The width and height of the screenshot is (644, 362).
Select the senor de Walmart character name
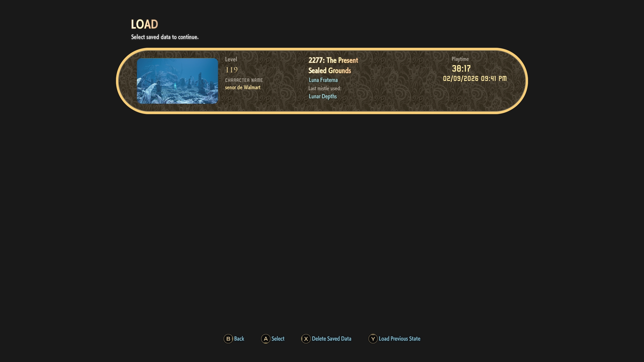[243, 87]
